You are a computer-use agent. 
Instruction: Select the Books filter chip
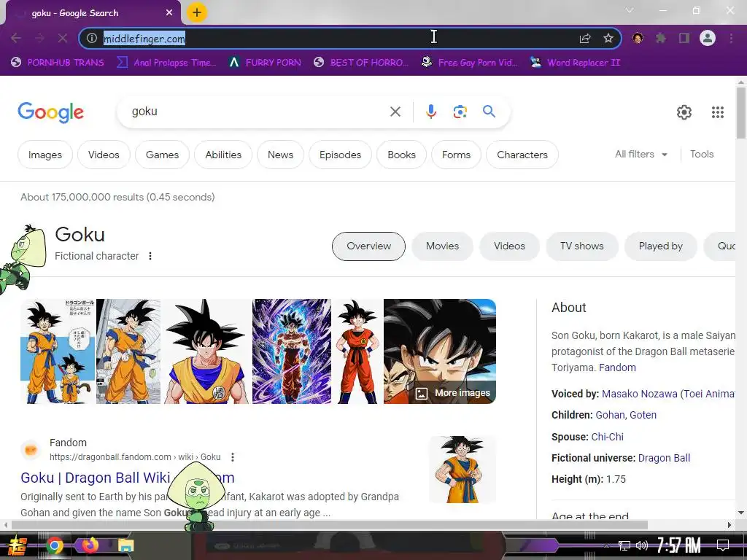pyautogui.click(x=401, y=155)
